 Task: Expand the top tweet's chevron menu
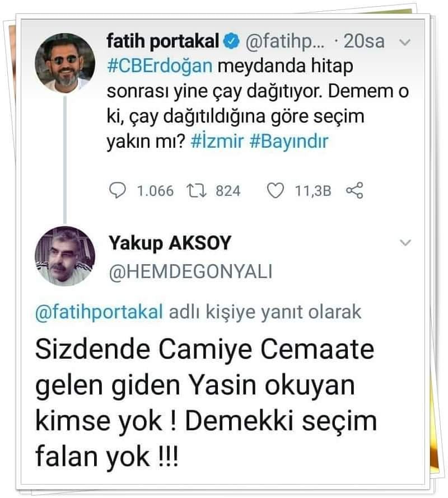point(407,42)
